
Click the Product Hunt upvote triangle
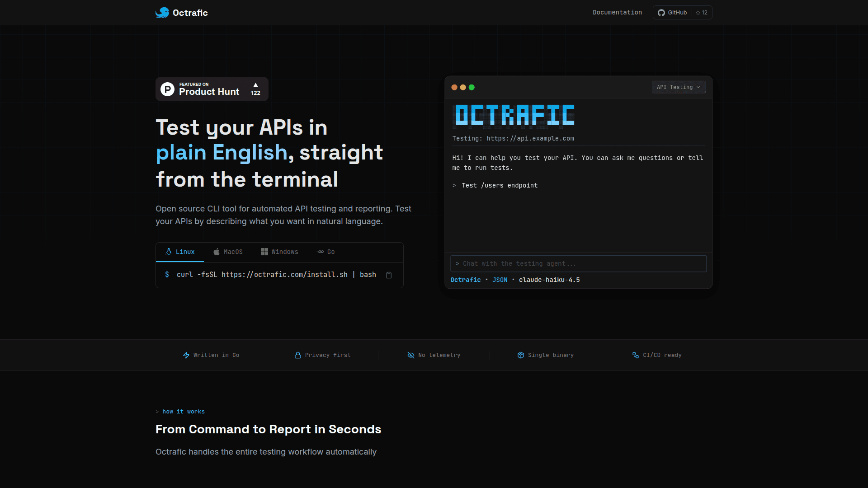coord(255,85)
